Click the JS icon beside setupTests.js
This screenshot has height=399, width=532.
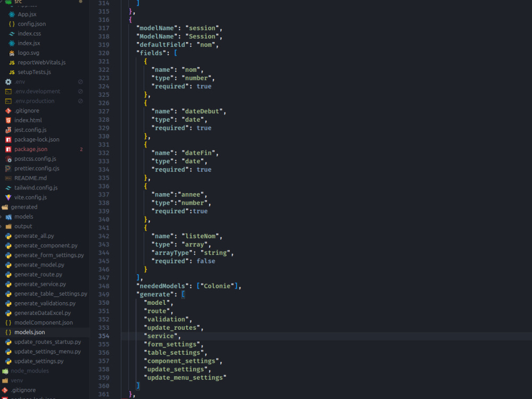point(12,72)
